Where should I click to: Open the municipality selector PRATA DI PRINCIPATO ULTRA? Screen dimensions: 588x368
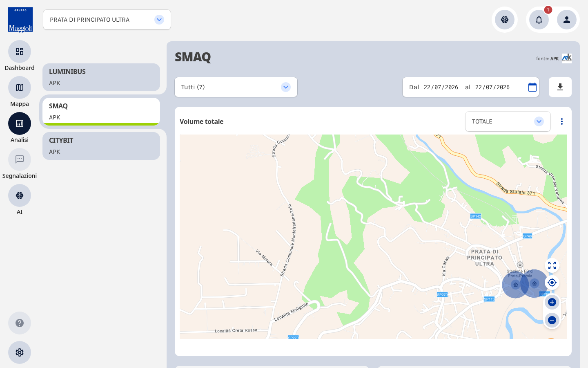click(x=107, y=20)
